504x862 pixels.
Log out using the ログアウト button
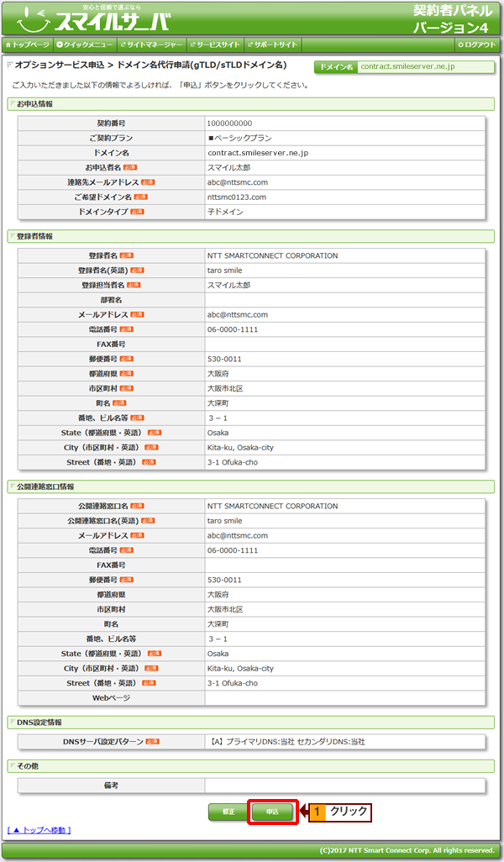(x=477, y=44)
